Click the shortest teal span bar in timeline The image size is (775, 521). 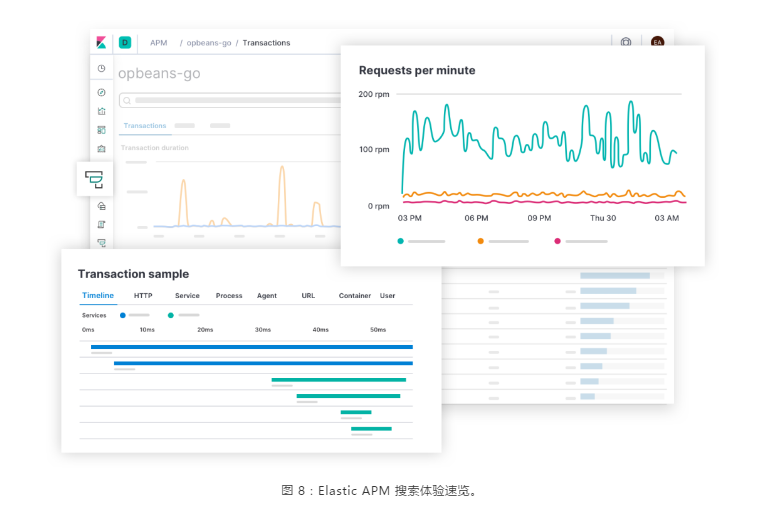[x=356, y=412]
